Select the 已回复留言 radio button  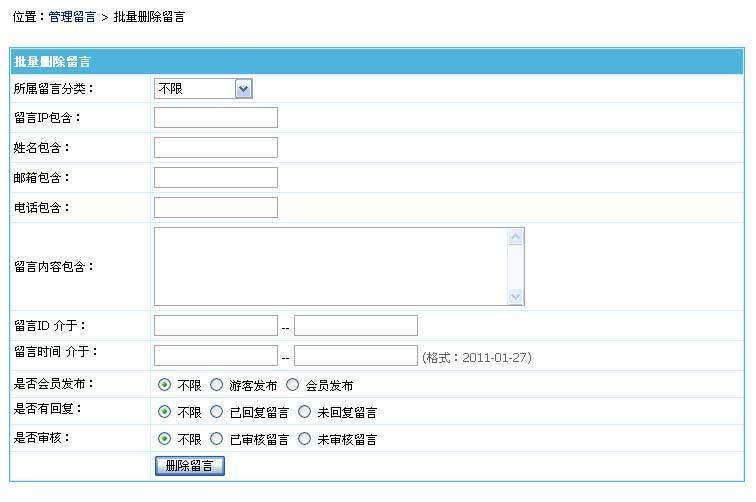coord(216,412)
